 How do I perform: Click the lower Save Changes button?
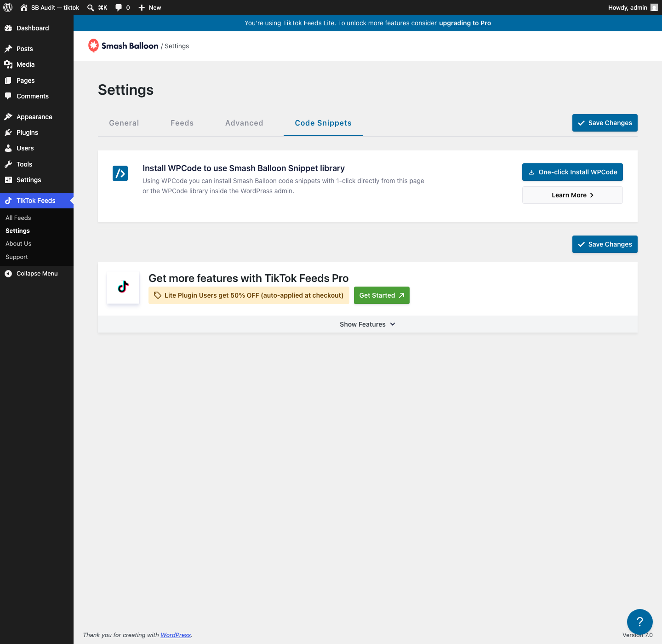605,244
